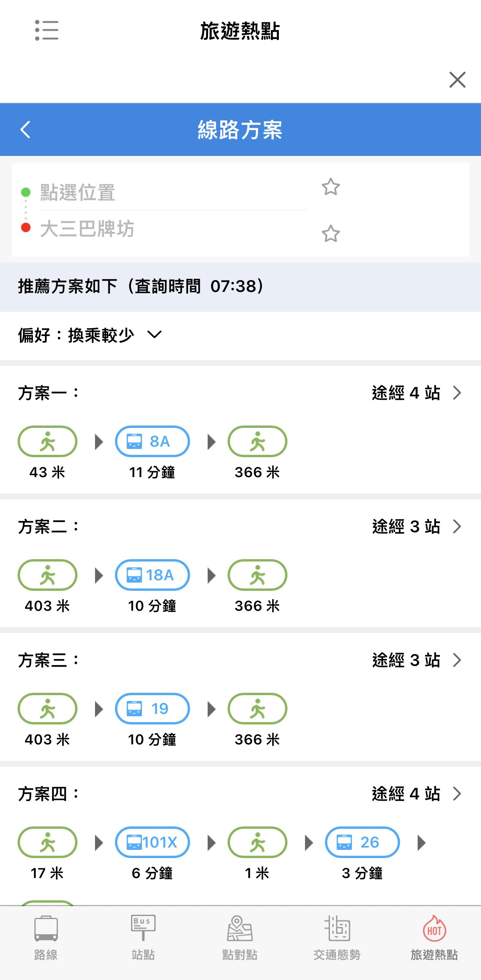Expand 方案一 details via 途經 4 站 chevron
Viewport: 481px width, 980px height.
[456, 393]
